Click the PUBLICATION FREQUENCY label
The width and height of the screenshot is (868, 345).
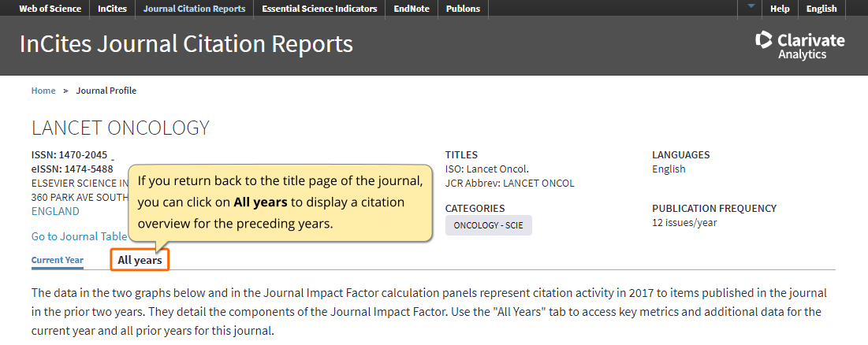pyautogui.click(x=714, y=209)
